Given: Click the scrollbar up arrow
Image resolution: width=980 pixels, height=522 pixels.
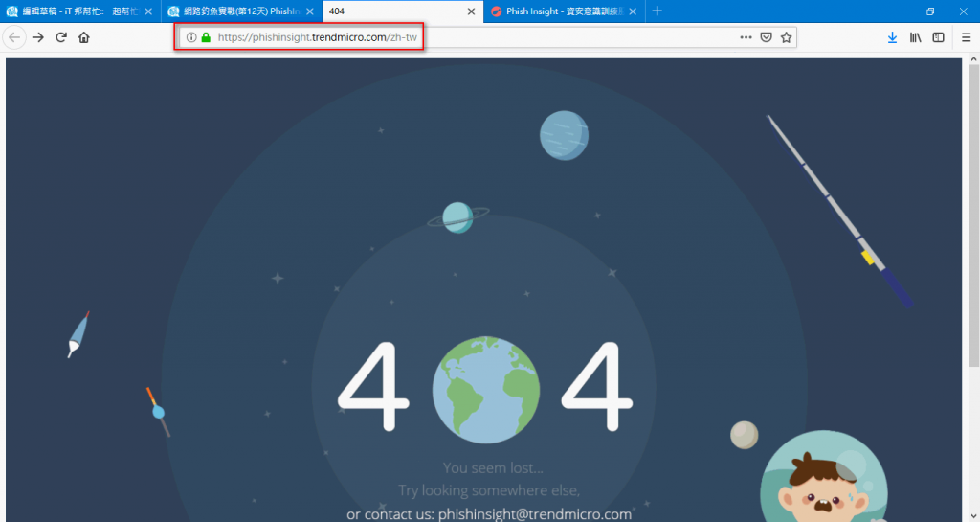Looking at the screenshot, I should coord(973,58).
